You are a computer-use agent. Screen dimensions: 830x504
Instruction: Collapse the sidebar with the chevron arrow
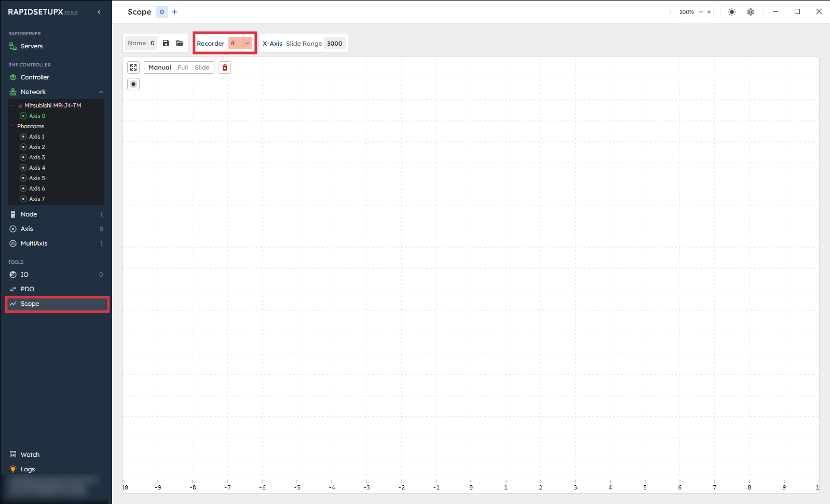coord(99,12)
